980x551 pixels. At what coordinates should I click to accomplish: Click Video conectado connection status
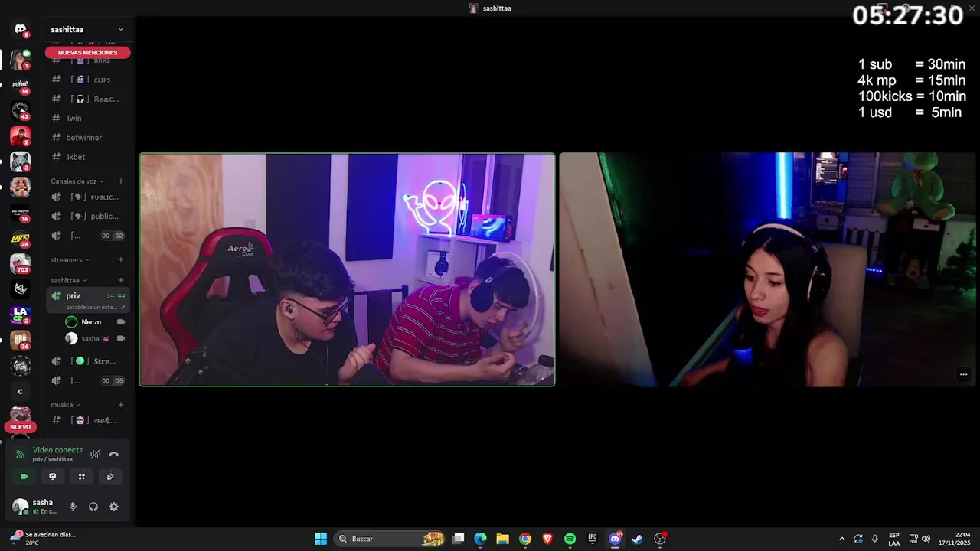pyautogui.click(x=57, y=450)
